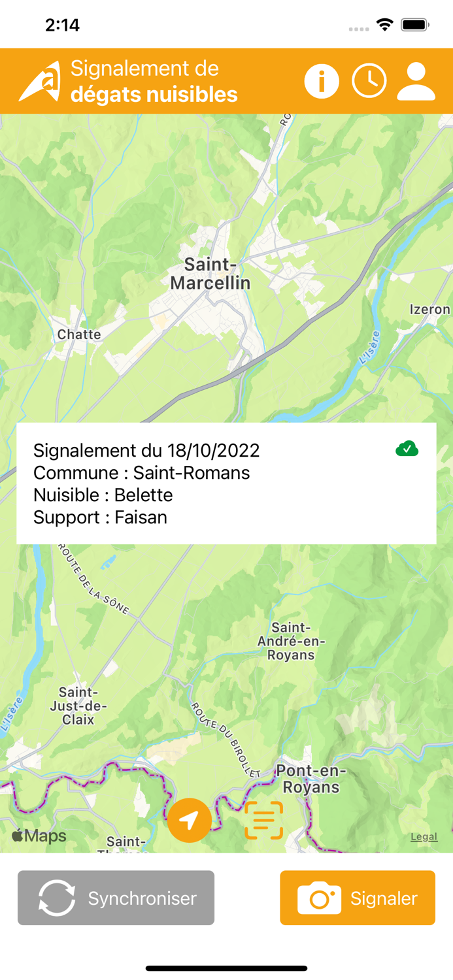Tap the Commune Saint-Romans line
The height and width of the screenshot is (980, 453).
pyautogui.click(x=142, y=473)
